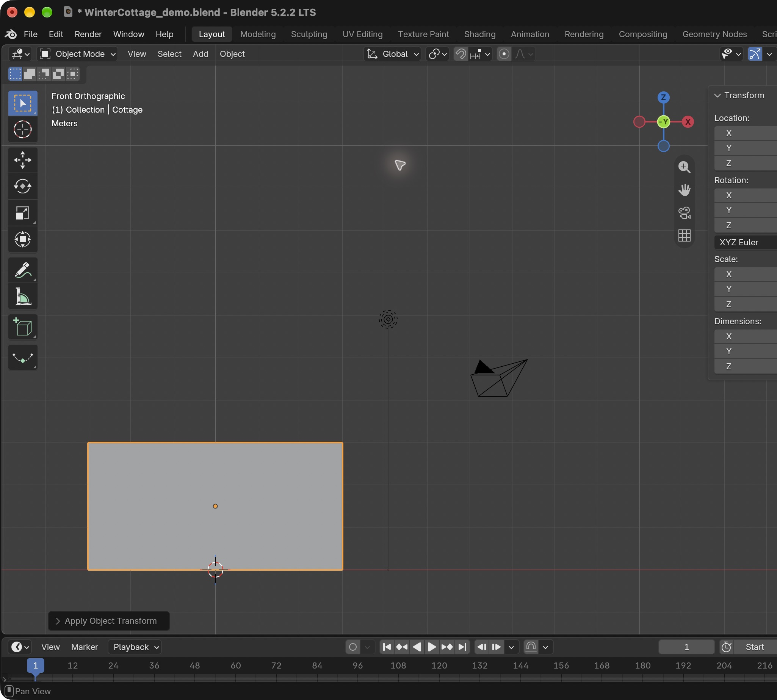Toggle snapping magnet button

461,54
